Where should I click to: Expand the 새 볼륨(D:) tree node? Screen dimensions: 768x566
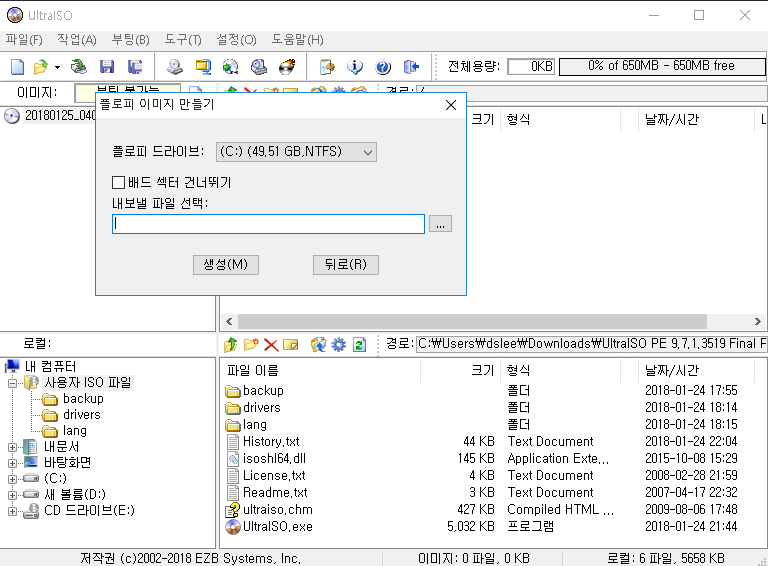pos(13,495)
